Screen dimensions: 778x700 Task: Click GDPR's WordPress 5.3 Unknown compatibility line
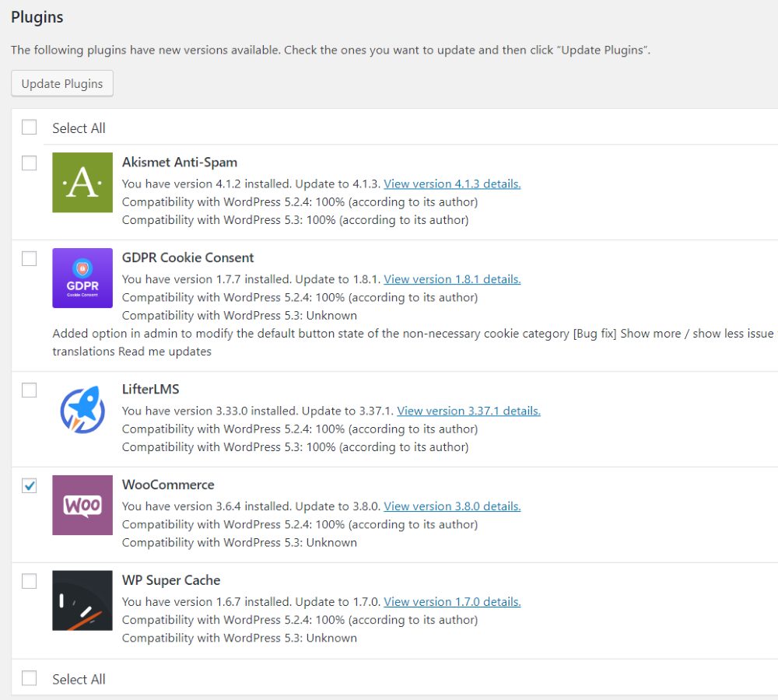coord(240,316)
